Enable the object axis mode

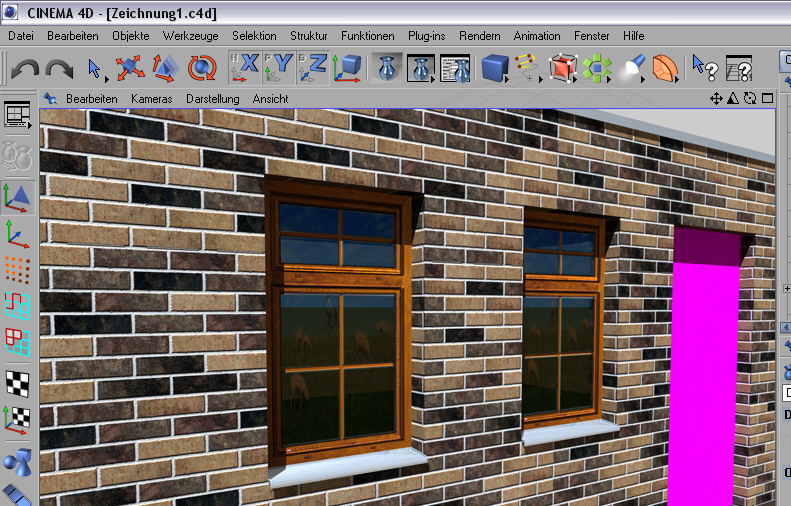17,235
